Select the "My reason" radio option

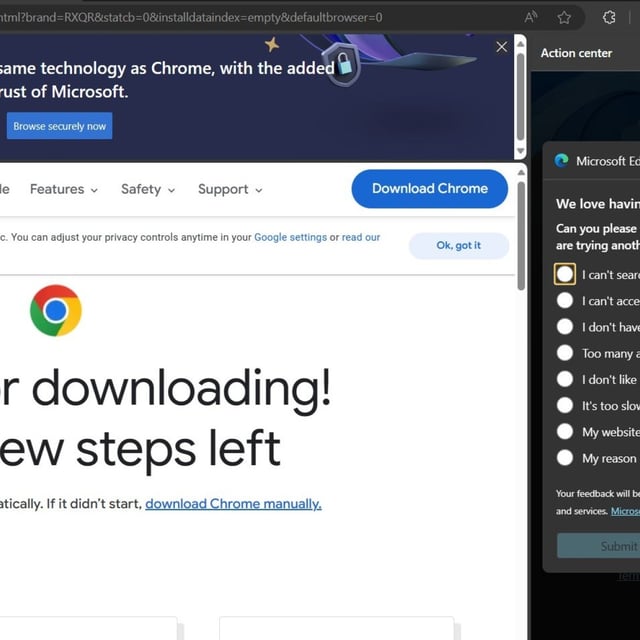(565, 458)
